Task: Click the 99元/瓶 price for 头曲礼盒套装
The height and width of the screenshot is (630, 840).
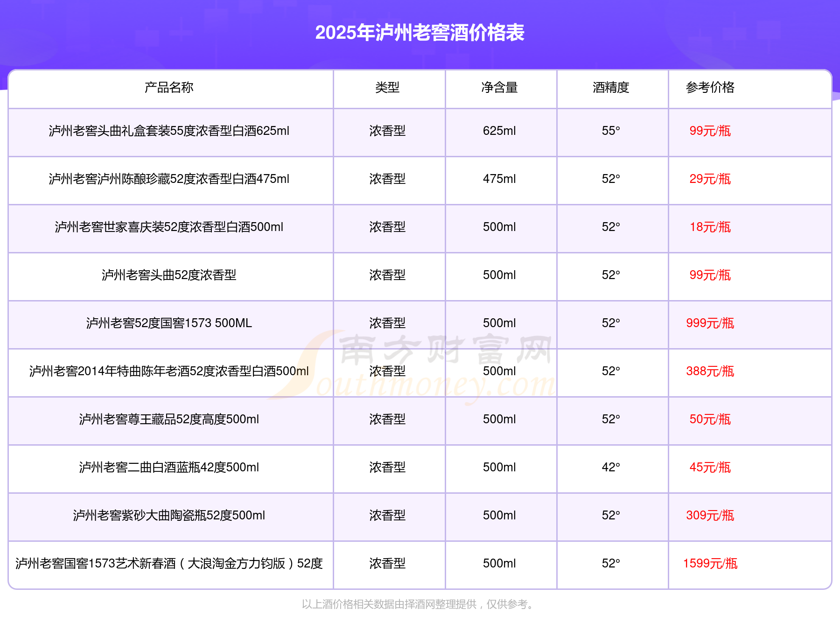Action: (x=710, y=131)
